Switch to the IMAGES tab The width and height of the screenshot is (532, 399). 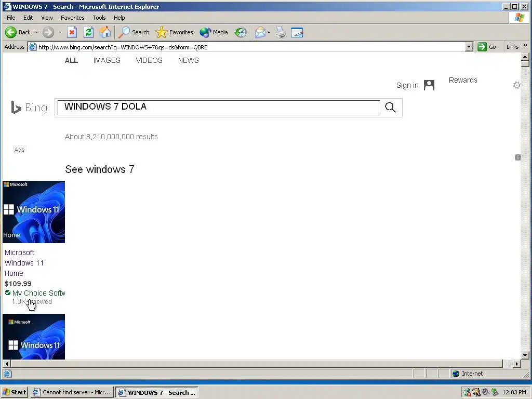click(107, 60)
